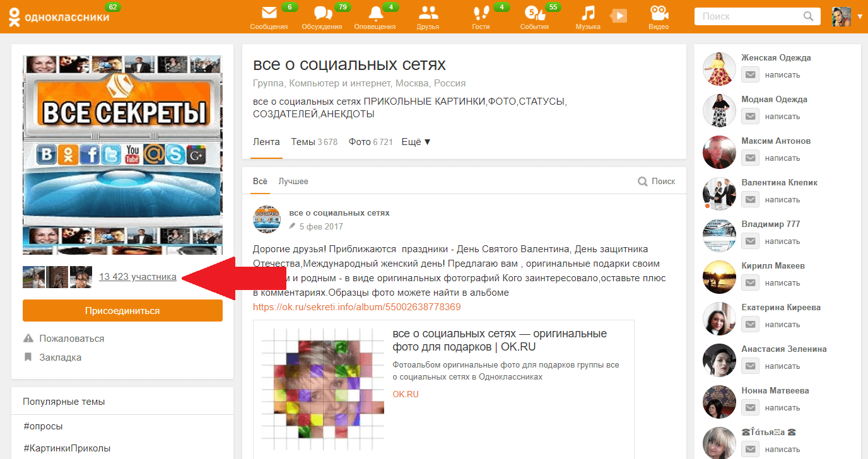Open the Оповещения notifications bell

click(x=375, y=13)
